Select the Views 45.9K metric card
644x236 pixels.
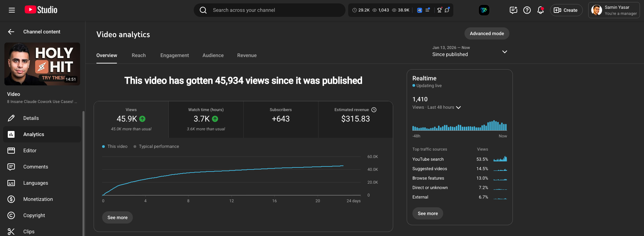coord(131,120)
